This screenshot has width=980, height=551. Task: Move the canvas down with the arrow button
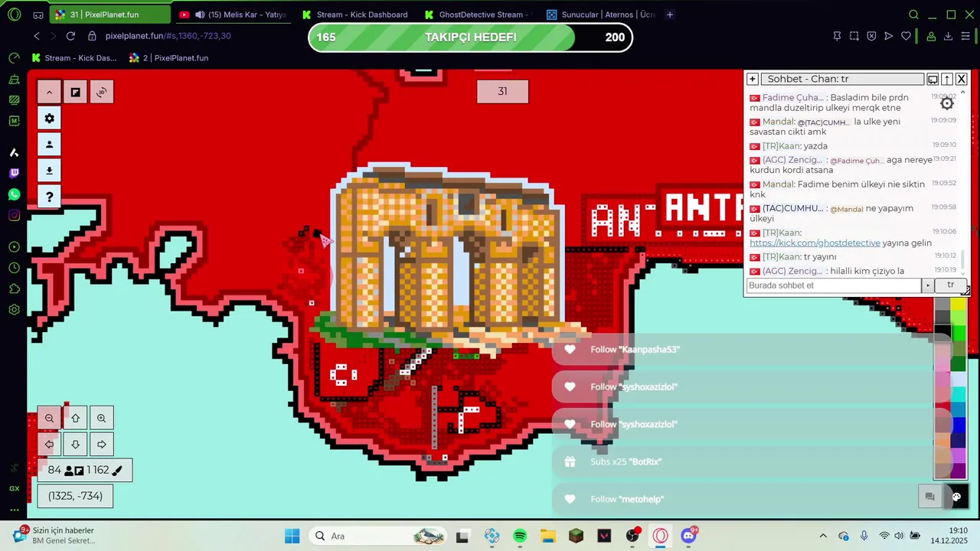click(75, 445)
